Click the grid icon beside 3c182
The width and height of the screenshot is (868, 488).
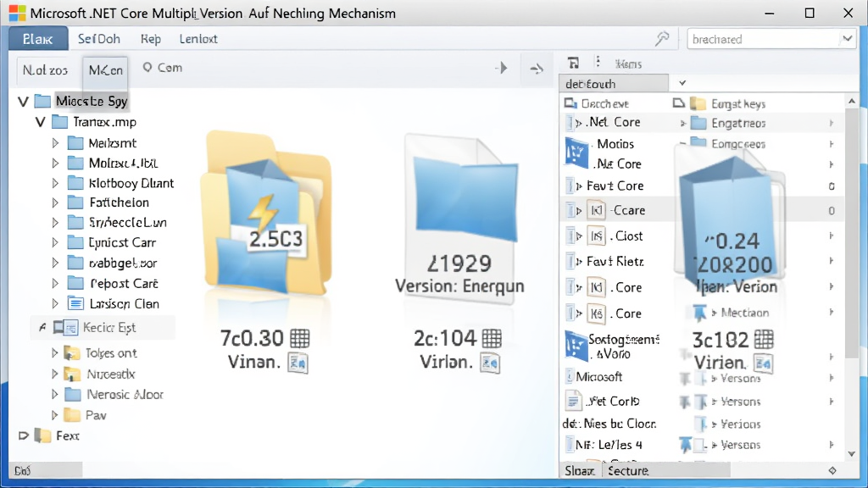(764, 339)
